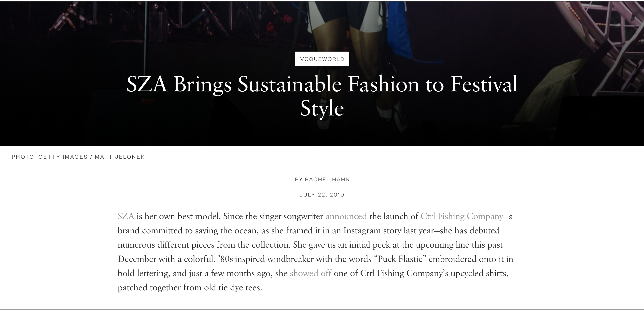Screen dimensions: 644x310
Task: Click the July 22, 2019 publish date
Action: [x=322, y=195]
